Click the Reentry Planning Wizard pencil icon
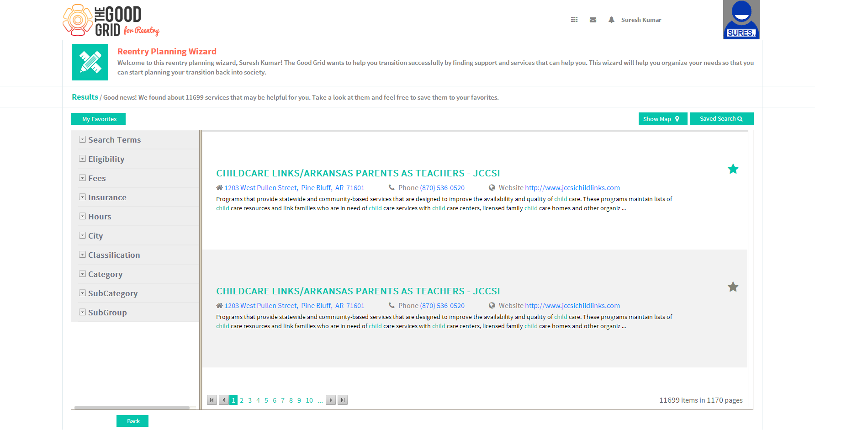The width and height of the screenshot is (868, 436). (90, 62)
